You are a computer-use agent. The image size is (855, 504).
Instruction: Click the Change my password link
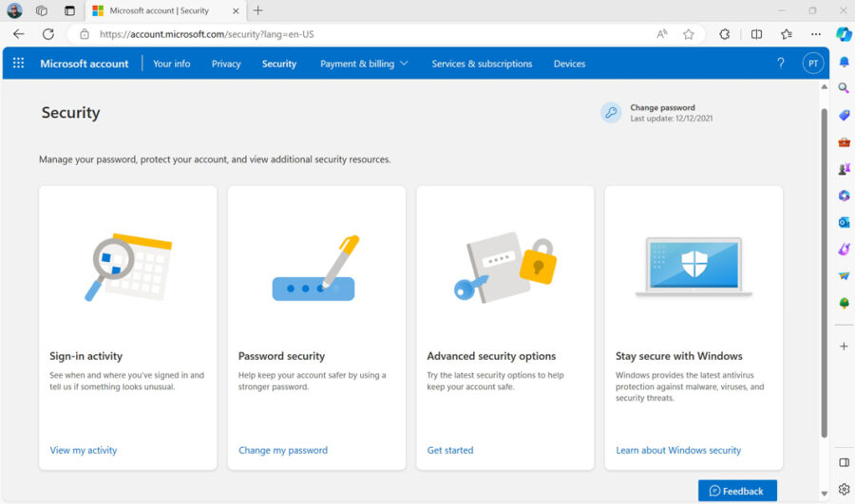(283, 450)
